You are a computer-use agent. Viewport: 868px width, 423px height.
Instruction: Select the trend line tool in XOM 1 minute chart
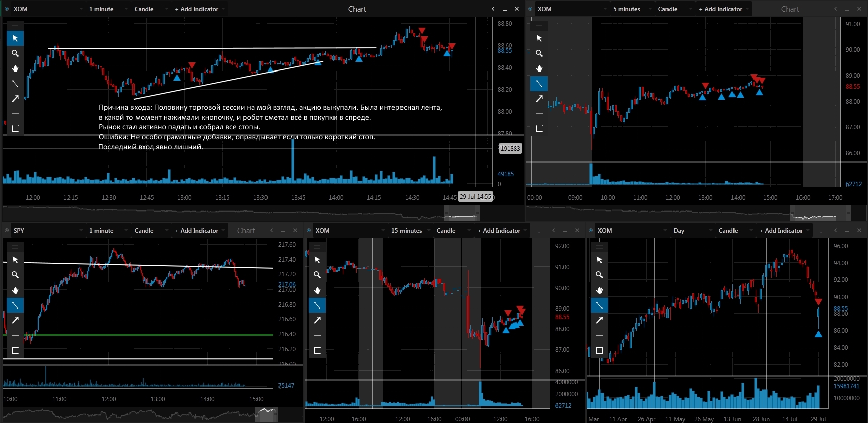[15, 84]
